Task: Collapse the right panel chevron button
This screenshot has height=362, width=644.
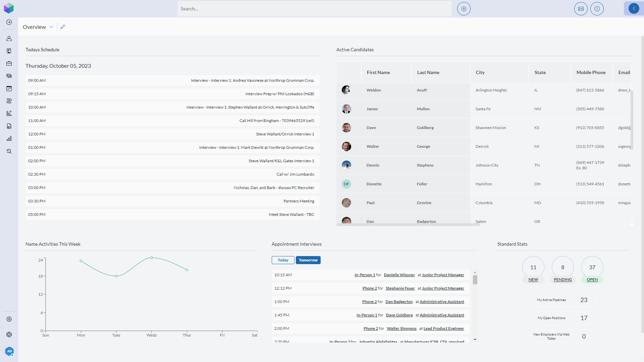Action: click(x=634, y=9)
